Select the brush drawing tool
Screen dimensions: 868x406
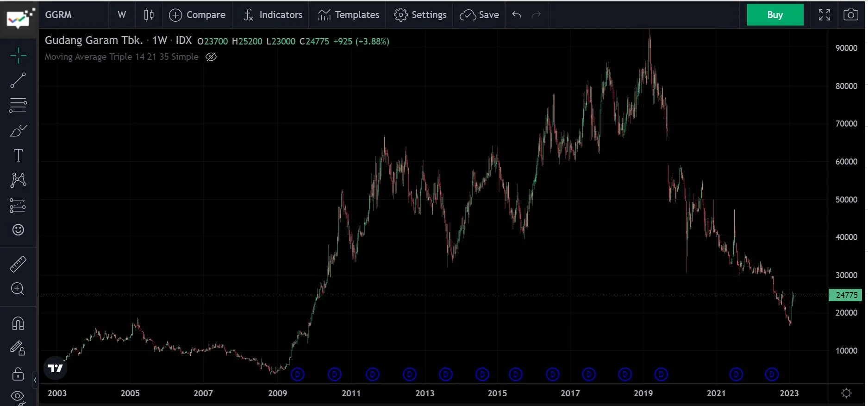click(18, 131)
